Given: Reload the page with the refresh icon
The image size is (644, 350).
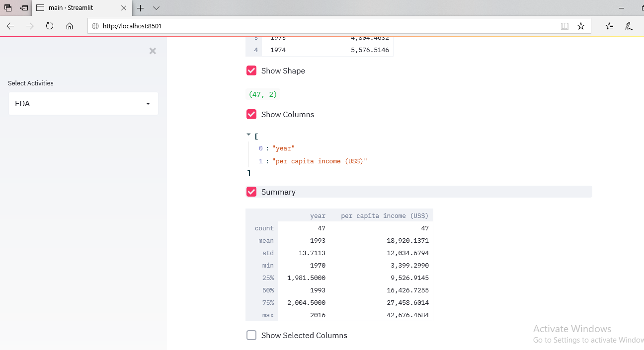Looking at the screenshot, I should point(50,26).
